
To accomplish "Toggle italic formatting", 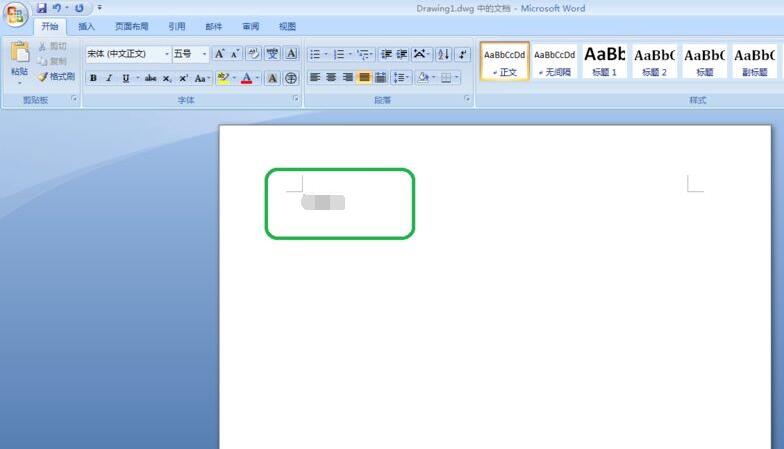I will pos(109,78).
